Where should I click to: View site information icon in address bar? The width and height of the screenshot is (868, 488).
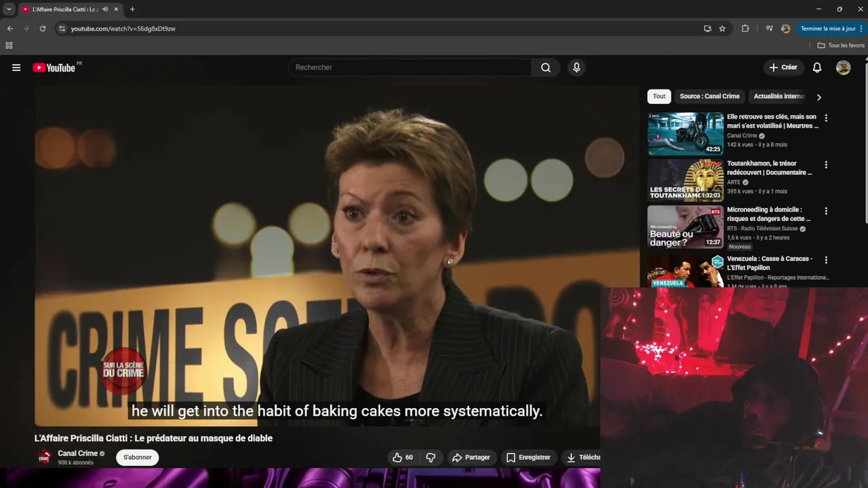click(62, 28)
